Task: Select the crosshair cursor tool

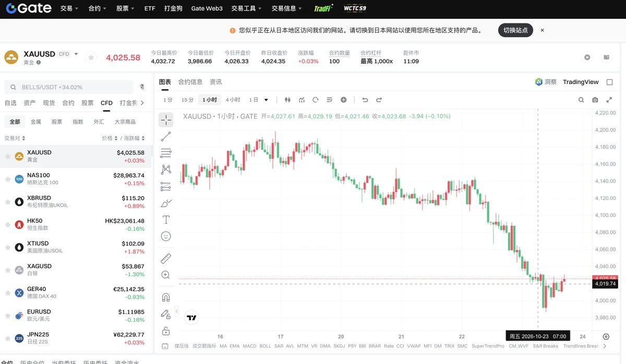Action: point(166,120)
